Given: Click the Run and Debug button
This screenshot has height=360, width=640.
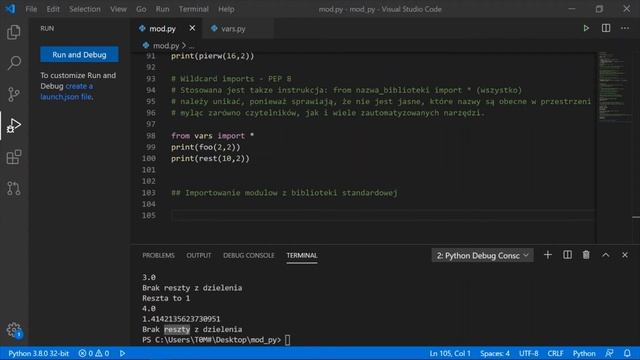Looking at the screenshot, I should (79, 55).
